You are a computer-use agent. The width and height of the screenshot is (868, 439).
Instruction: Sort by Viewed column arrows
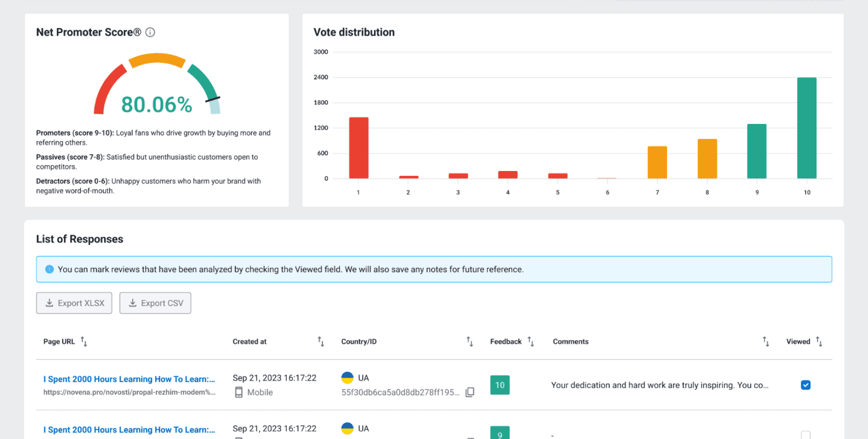[x=819, y=341]
